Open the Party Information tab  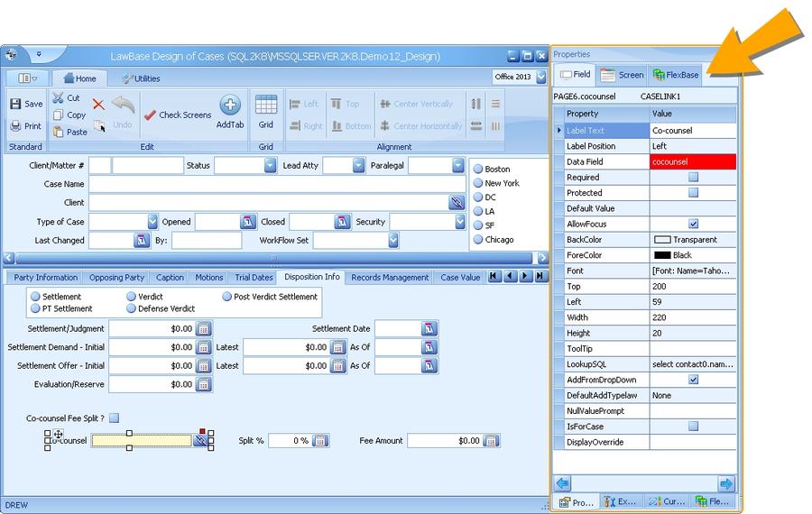(x=46, y=278)
